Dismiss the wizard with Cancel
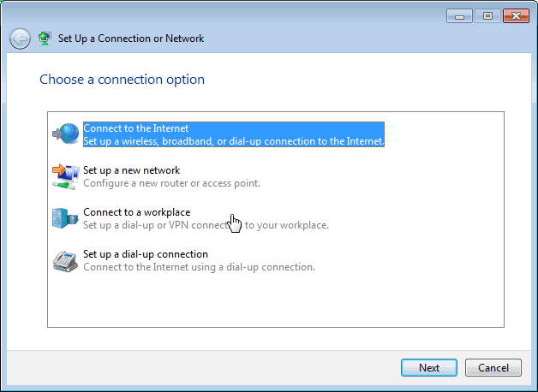 pos(493,368)
